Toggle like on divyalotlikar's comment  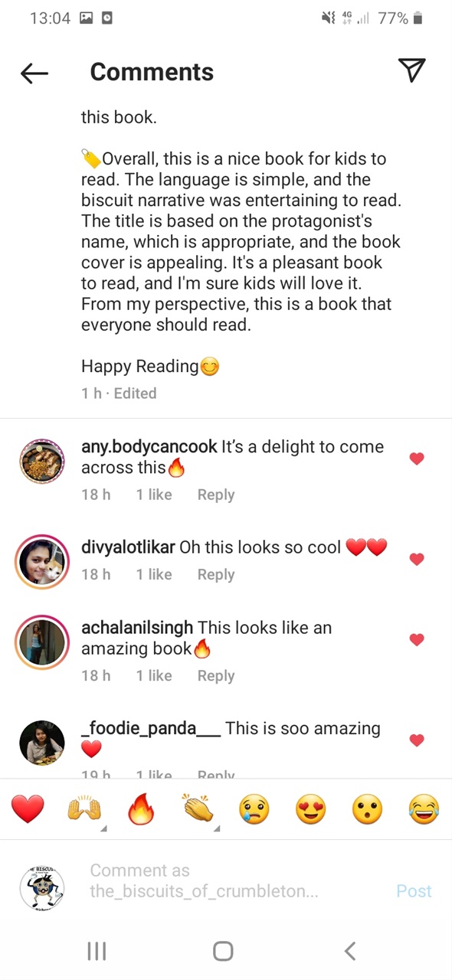[417, 560]
